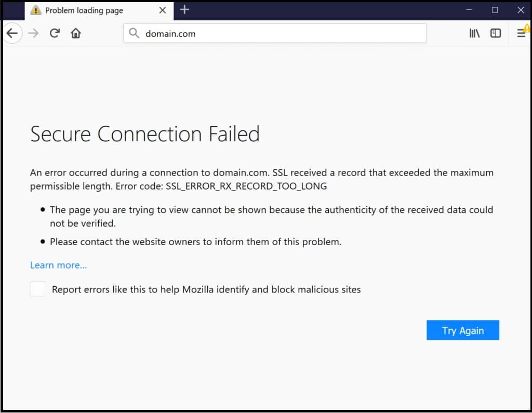This screenshot has height=413, width=532.
Task: Open the Learn more link
Action: 58,265
